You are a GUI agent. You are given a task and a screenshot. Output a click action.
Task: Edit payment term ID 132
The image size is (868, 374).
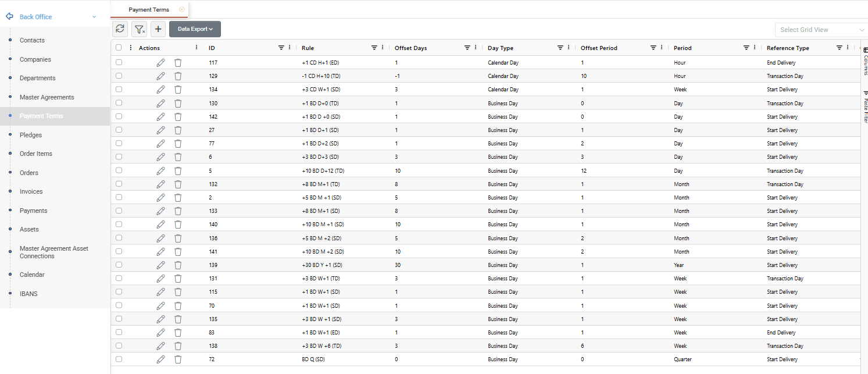161,184
